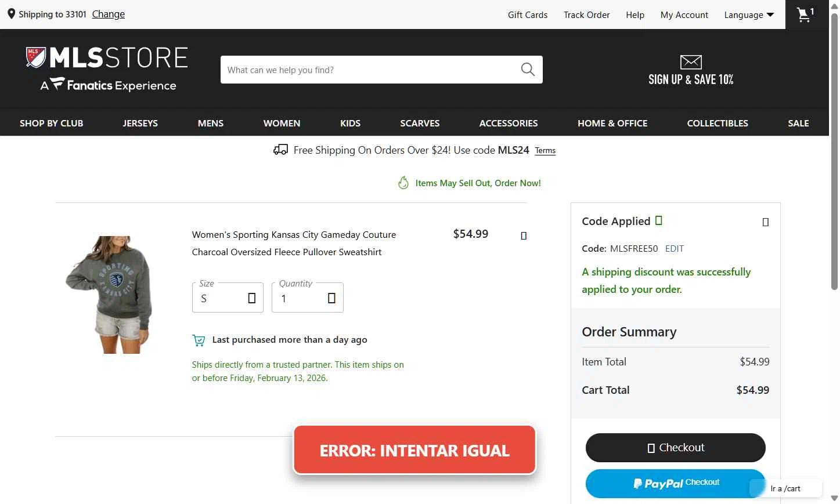Open the Shop By Club menu

tap(51, 123)
